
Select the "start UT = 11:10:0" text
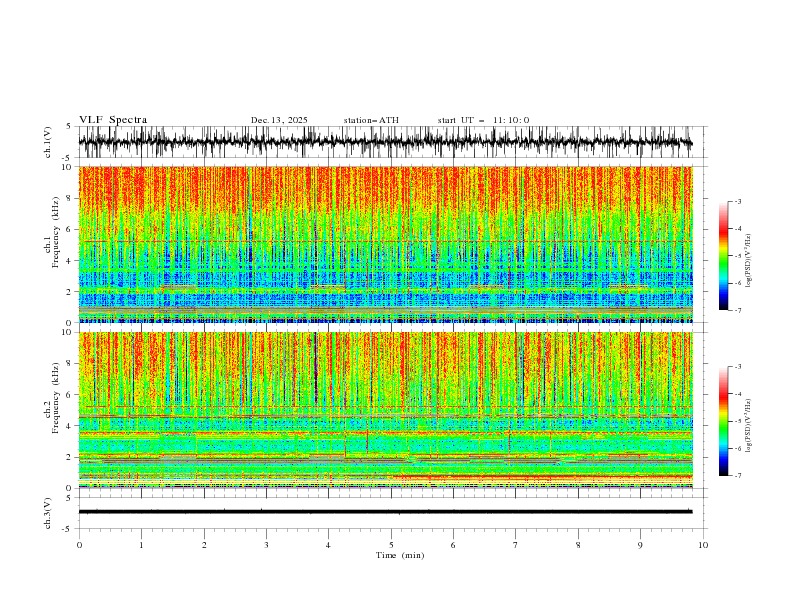point(483,120)
